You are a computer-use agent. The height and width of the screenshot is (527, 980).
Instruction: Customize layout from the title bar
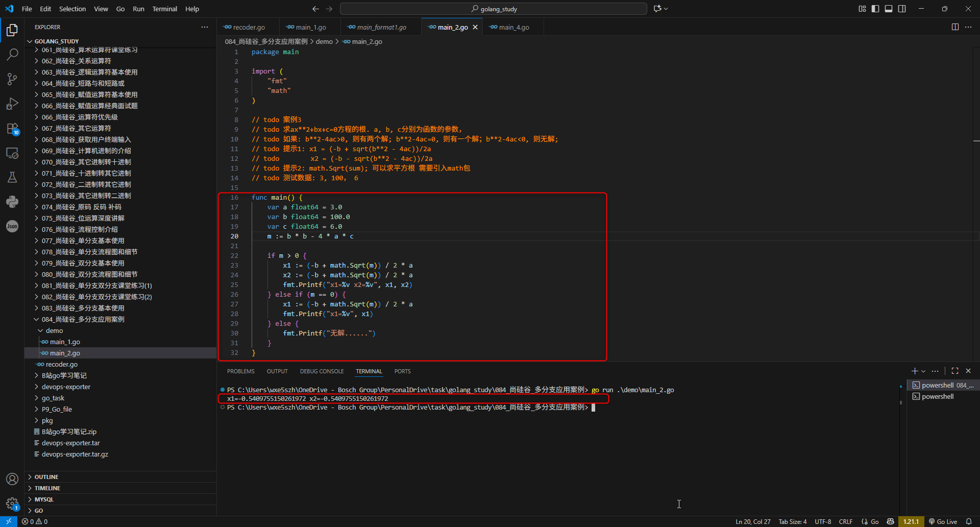[x=862, y=9]
